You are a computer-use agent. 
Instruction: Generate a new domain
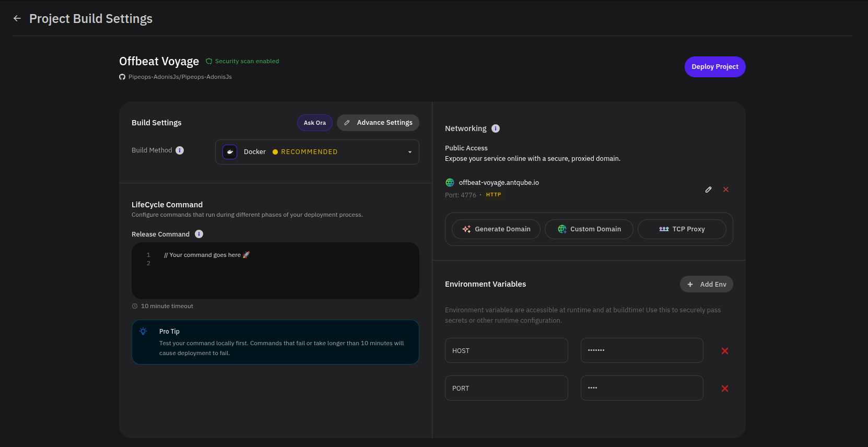coord(496,229)
